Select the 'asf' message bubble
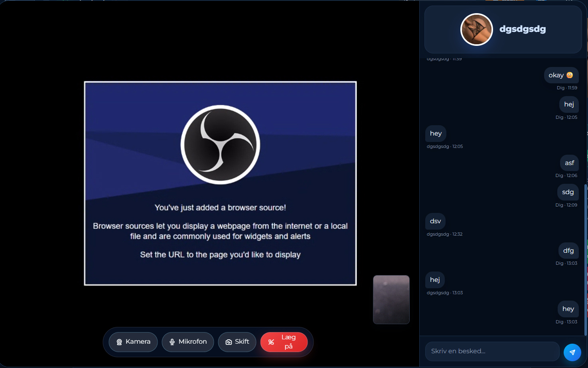Viewport: 588px width, 368px height. coord(569,163)
